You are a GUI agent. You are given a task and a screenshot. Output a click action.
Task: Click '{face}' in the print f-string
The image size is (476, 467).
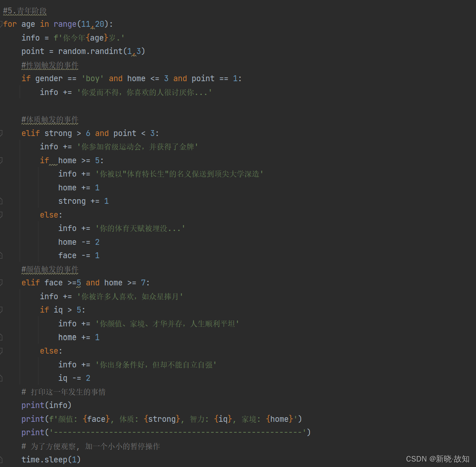point(96,419)
